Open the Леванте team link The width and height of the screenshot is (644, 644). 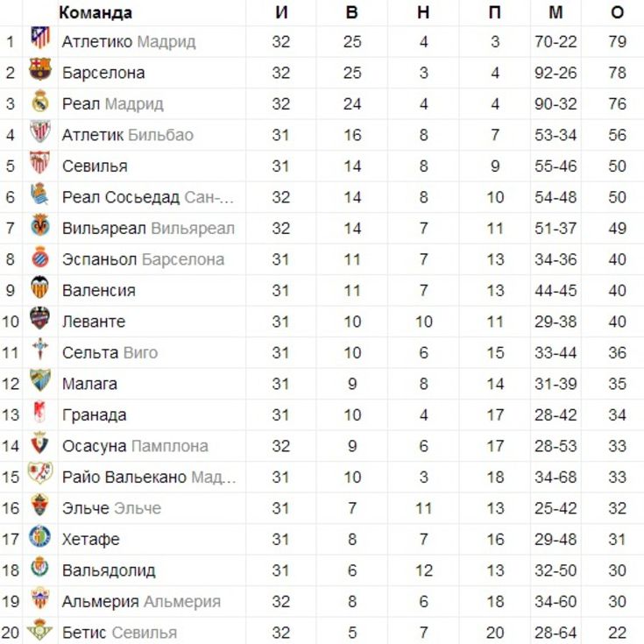point(94,322)
